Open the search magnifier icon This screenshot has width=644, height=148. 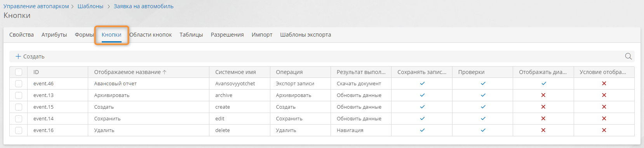coord(628,56)
